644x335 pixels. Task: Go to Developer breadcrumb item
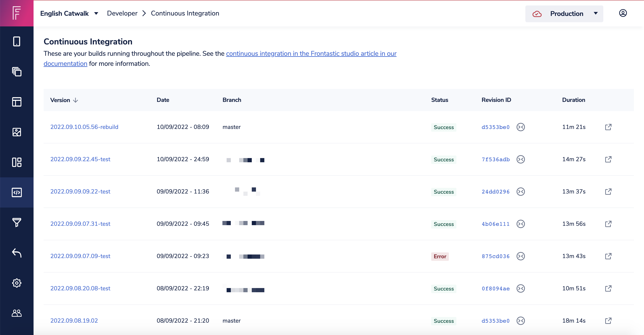tap(122, 13)
